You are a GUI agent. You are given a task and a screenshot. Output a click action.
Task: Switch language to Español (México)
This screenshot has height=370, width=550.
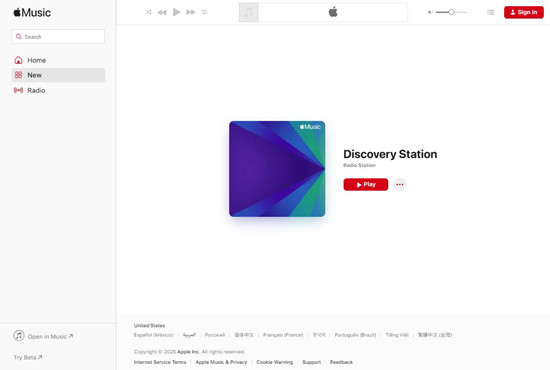click(154, 335)
